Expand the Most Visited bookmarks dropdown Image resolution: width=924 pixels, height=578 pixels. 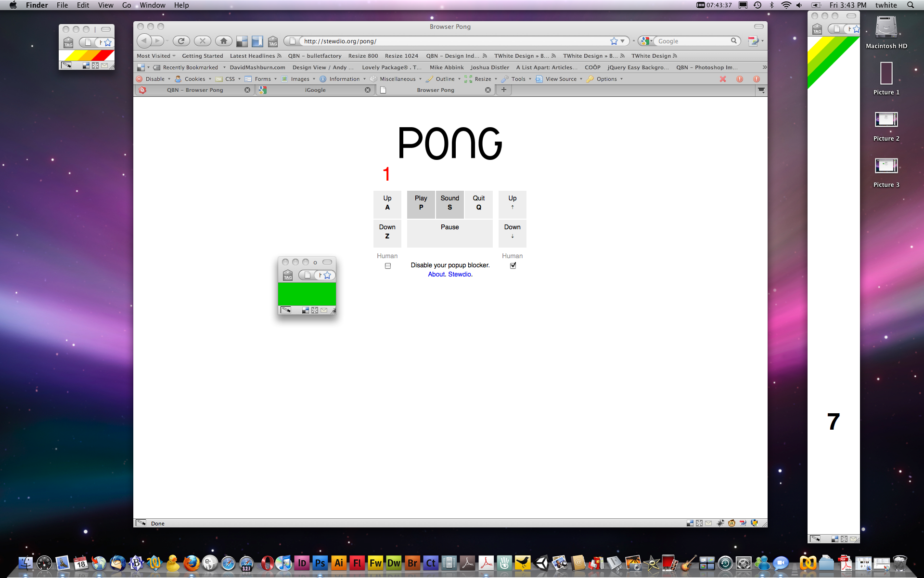pos(156,56)
